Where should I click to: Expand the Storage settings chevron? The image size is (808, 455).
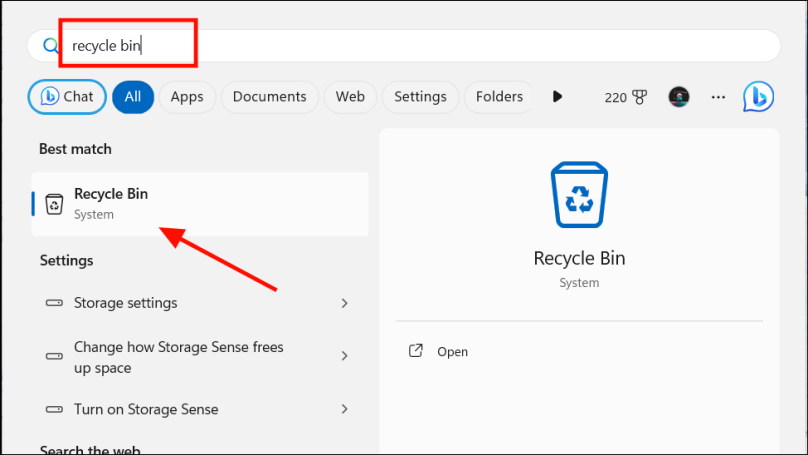345,303
